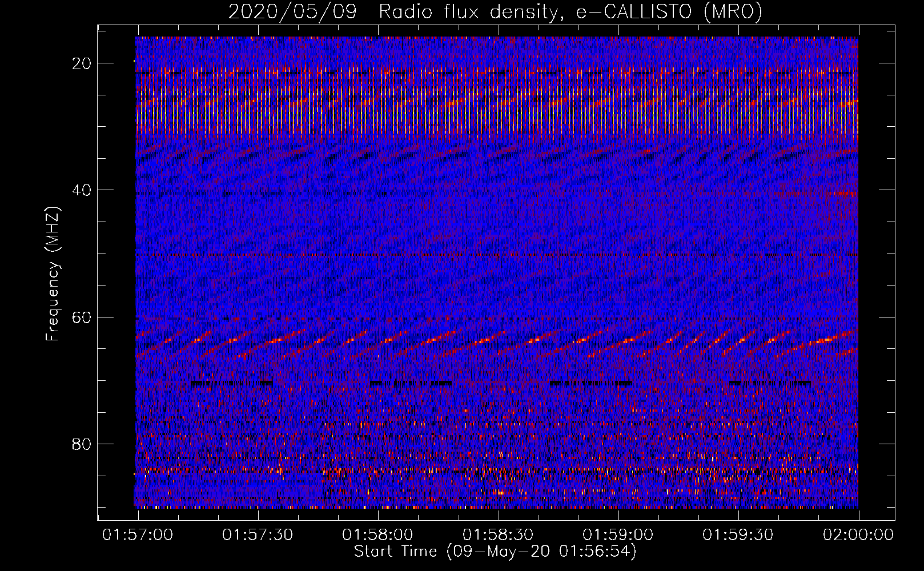
Task: Click the '60' frequency tick label
Action: coord(82,317)
